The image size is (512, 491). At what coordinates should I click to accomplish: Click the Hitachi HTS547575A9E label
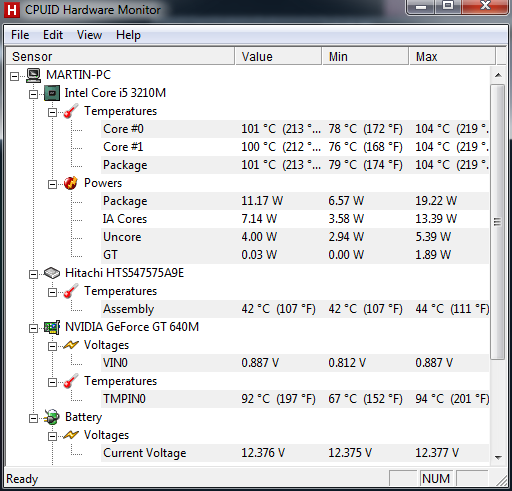pyautogui.click(x=124, y=273)
